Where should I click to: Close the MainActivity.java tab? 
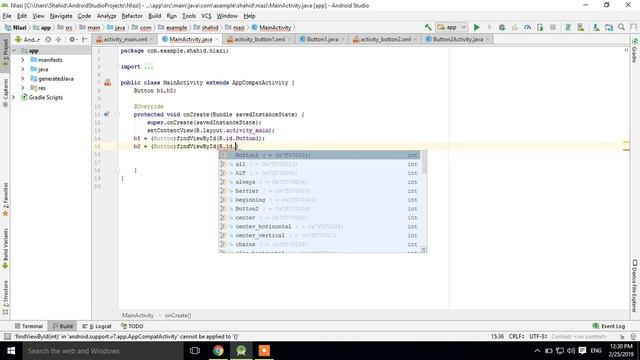point(217,39)
